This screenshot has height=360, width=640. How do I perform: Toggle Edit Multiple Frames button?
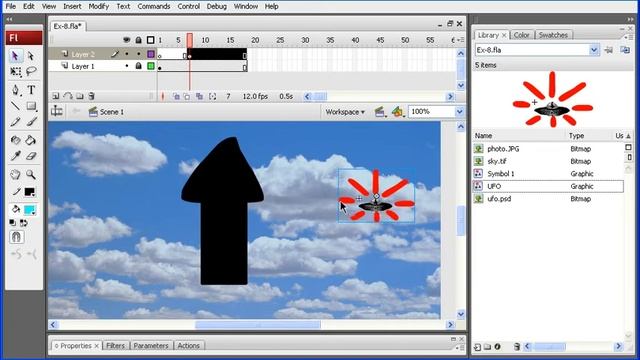(199, 96)
